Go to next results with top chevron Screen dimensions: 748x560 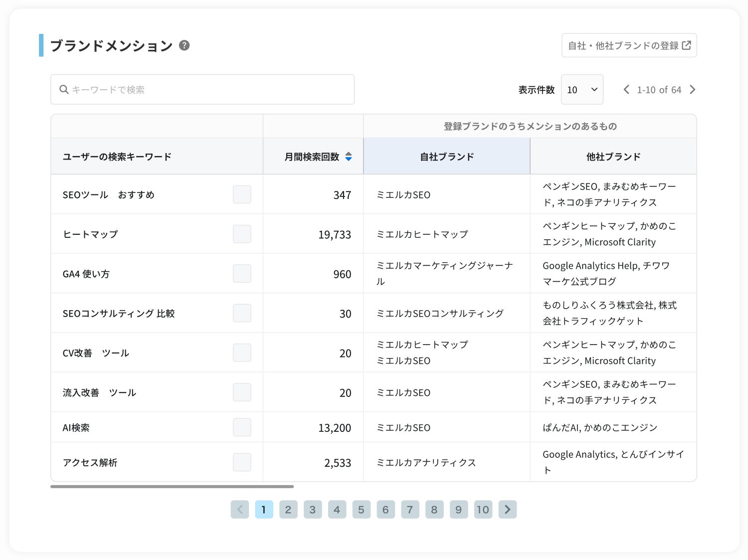(692, 90)
